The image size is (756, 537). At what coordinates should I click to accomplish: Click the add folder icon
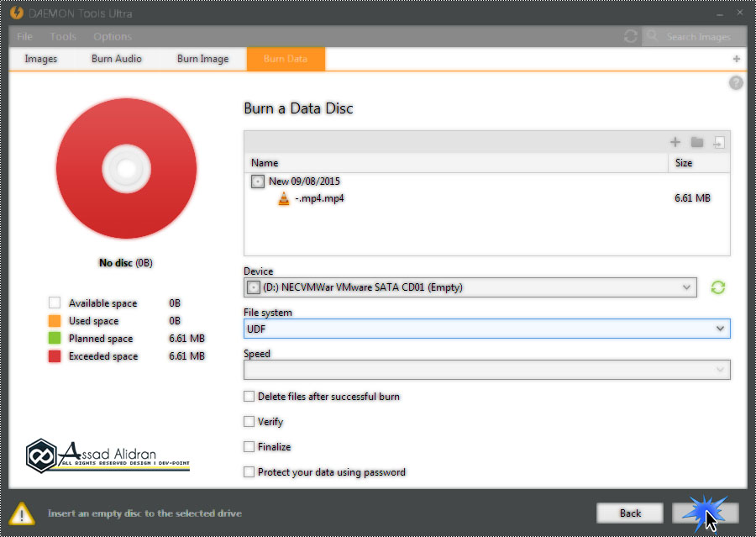coord(696,142)
